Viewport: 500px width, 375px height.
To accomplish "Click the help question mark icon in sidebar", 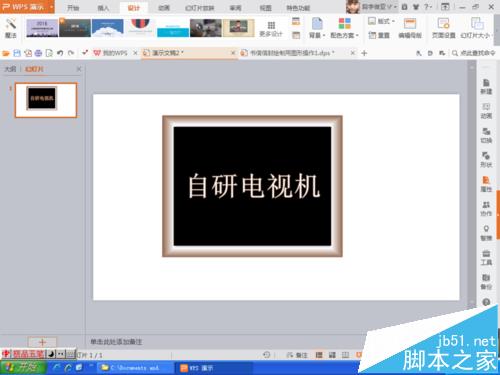I will point(486,302).
